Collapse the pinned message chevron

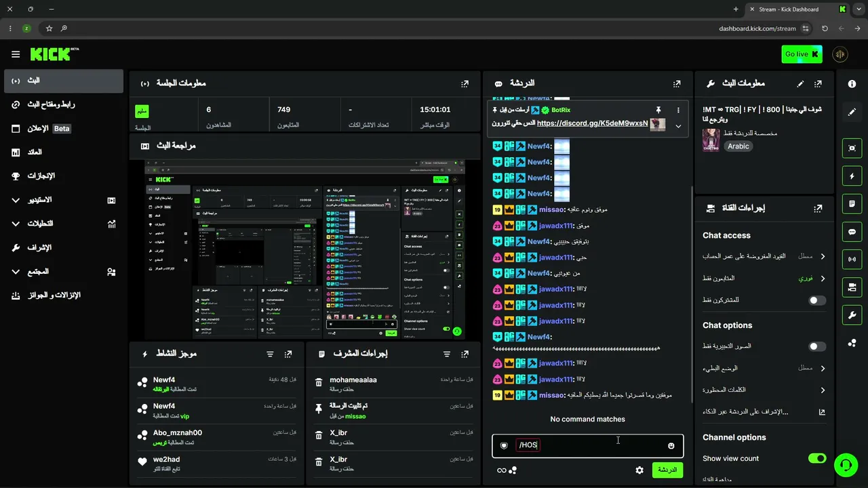pyautogui.click(x=678, y=125)
